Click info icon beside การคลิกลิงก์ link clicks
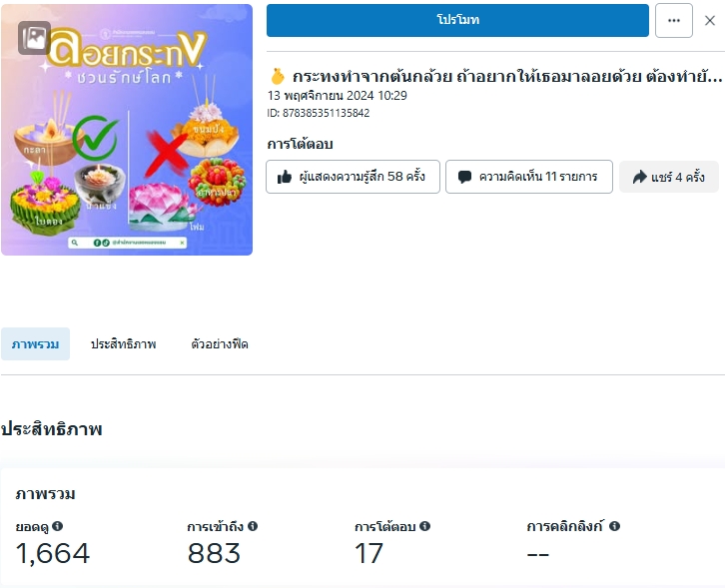The width and height of the screenshot is (725, 588). coord(614,526)
